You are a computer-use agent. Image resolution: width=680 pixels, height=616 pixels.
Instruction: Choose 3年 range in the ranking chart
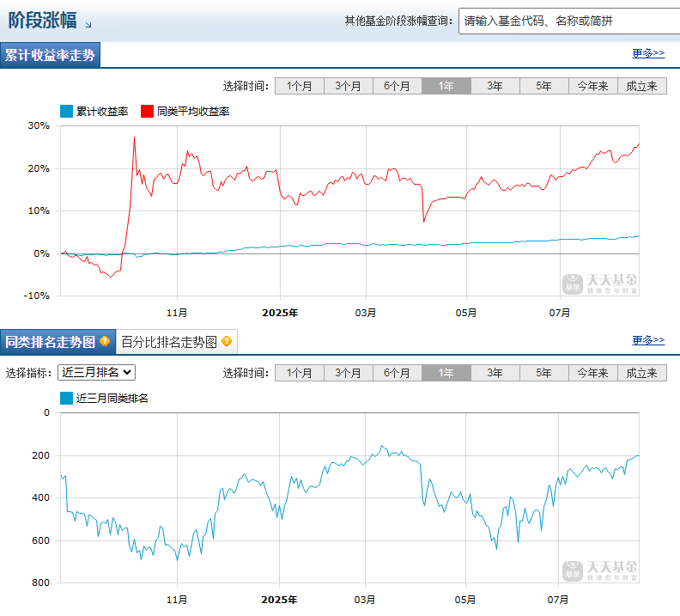[495, 373]
